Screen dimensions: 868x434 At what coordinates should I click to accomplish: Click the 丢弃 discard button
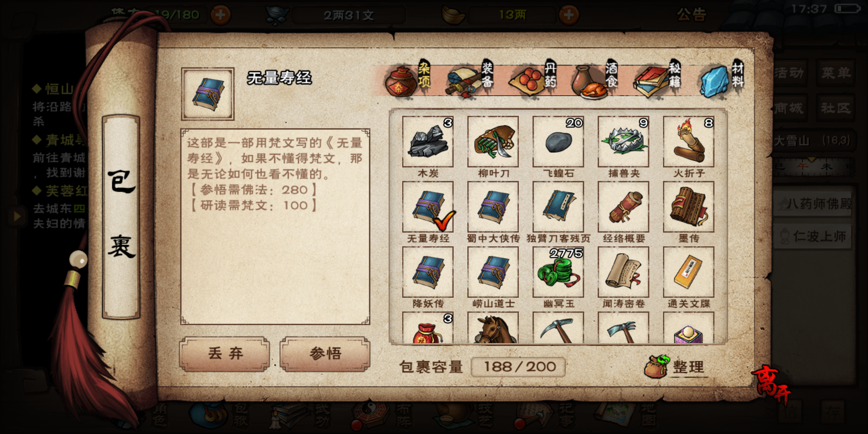[x=225, y=354]
